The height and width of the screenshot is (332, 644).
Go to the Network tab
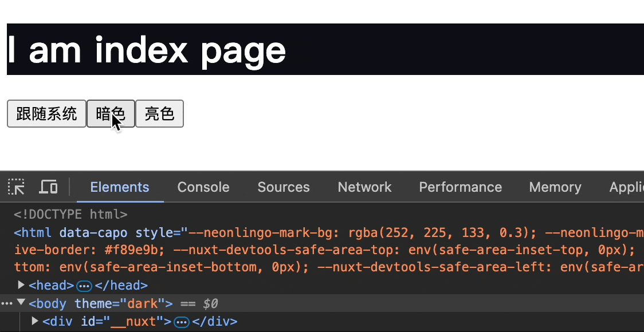click(x=364, y=187)
